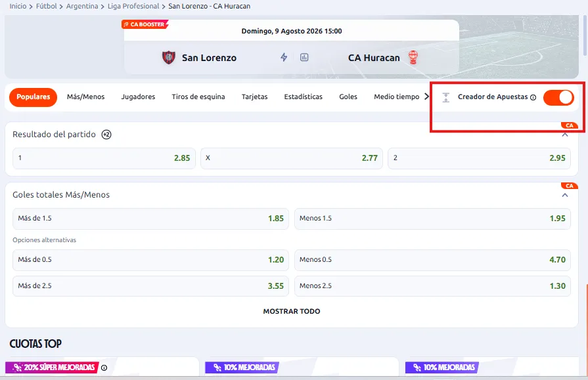Select Menos 1.5 at 1.95
This screenshot has height=380, width=588.
[432, 219]
